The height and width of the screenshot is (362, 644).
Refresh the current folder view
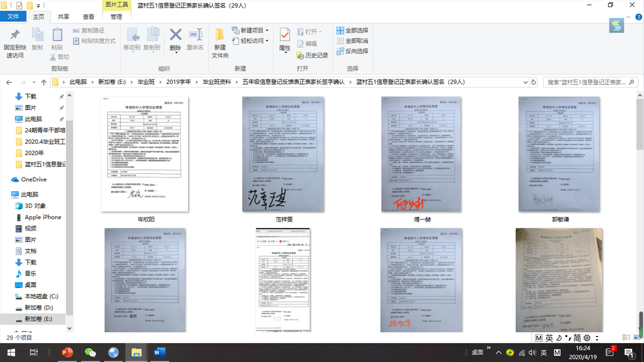(x=533, y=82)
